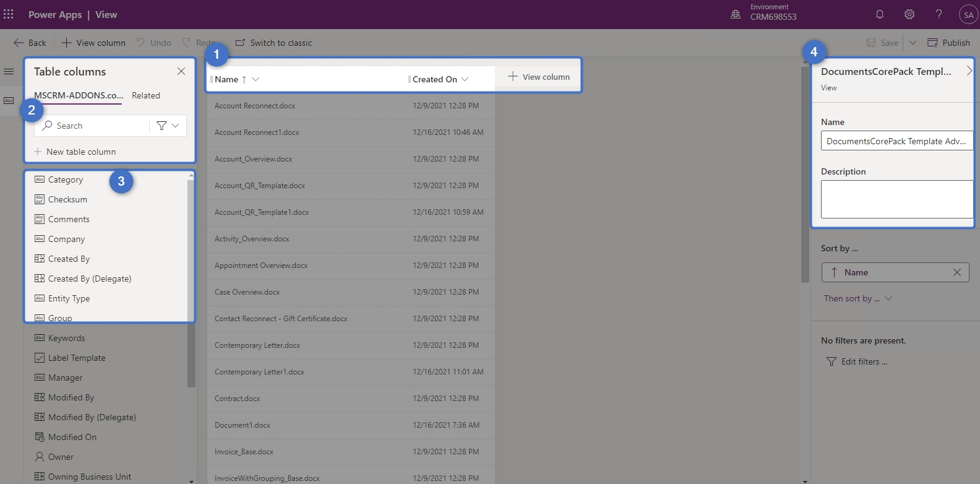Click the search magnifier in Table columns
The image size is (980, 484).
pos(47,126)
